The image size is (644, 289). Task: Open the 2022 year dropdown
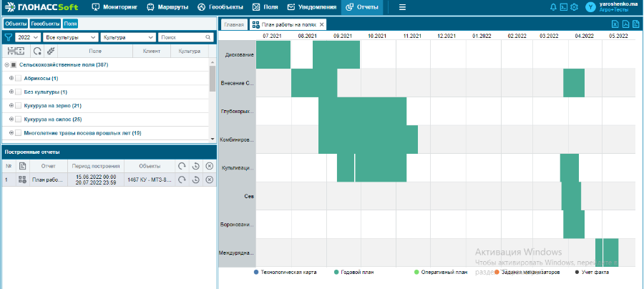pyautogui.click(x=27, y=36)
